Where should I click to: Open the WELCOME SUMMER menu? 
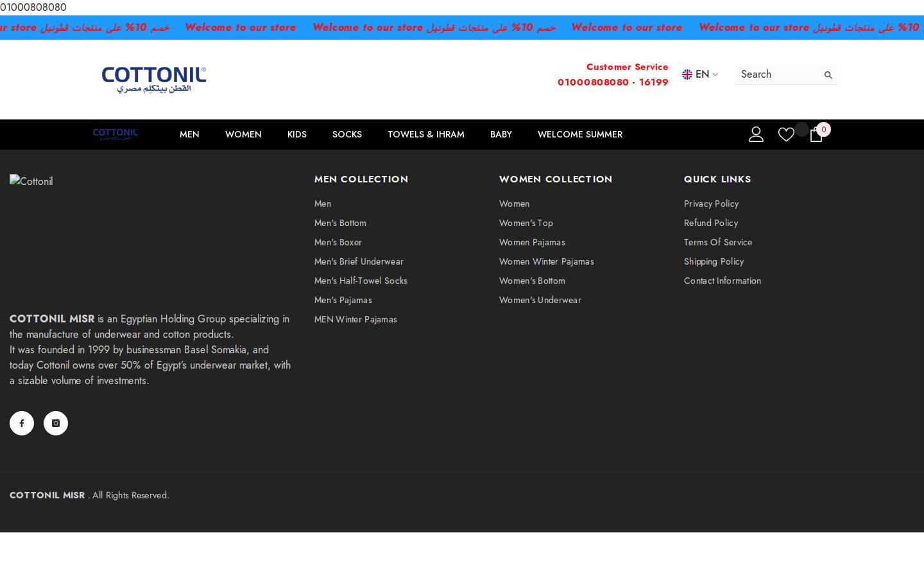point(580,134)
